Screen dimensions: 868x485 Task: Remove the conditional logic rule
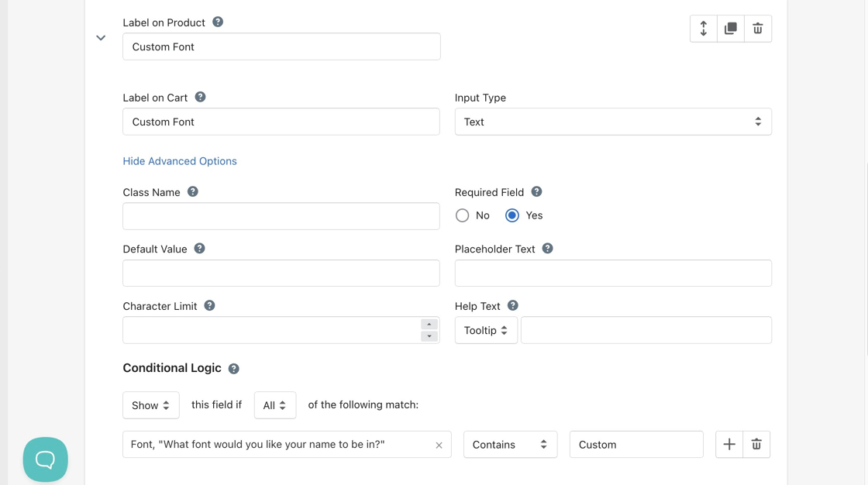(756, 445)
